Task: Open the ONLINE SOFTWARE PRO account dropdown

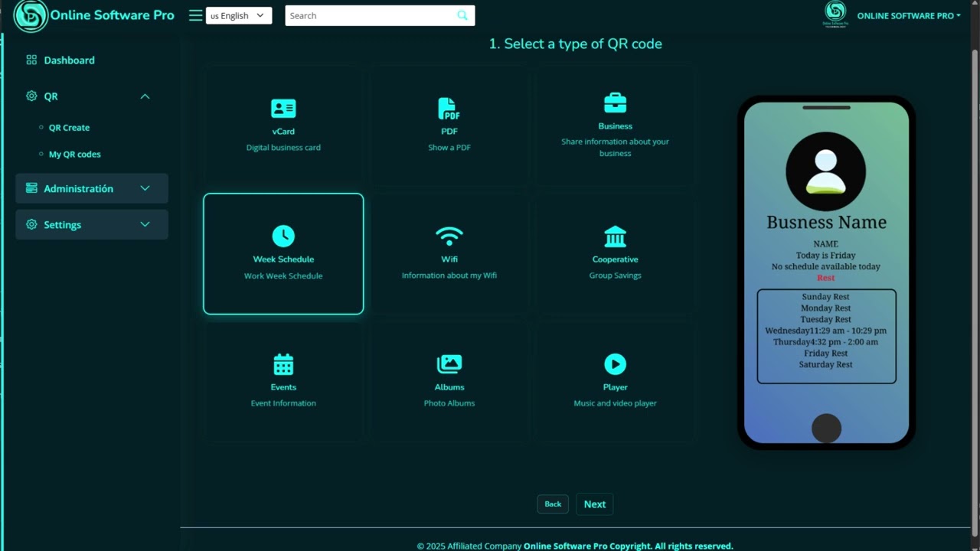Action: (x=909, y=15)
